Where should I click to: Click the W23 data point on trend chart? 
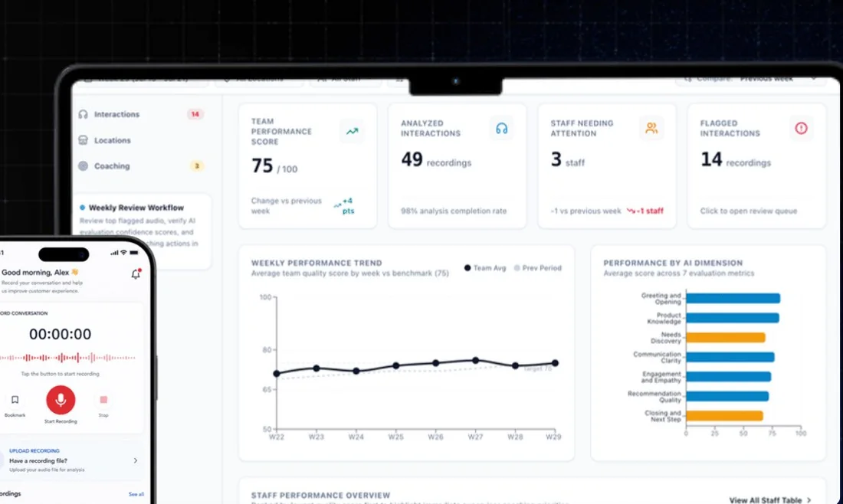pyautogui.click(x=317, y=368)
